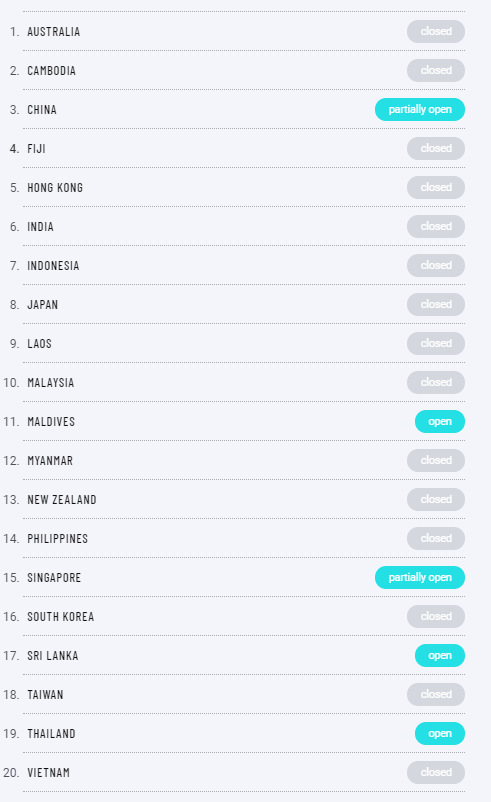Image resolution: width=491 pixels, height=802 pixels.
Task: Click Indonesia's closed status pill
Action: click(436, 265)
